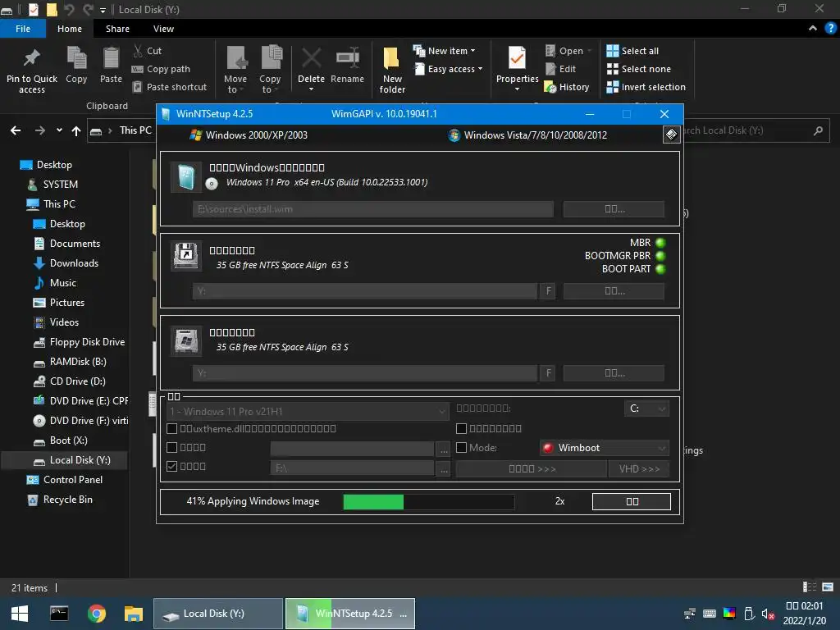Image resolution: width=840 pixels, height=630 pixels.
Task: Click the Pin to Quick access icon
Action: point(32,58)
